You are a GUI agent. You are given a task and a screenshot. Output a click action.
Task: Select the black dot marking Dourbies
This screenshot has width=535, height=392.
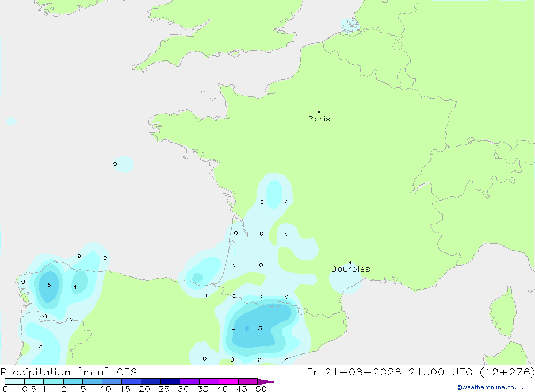coord(350,262)
